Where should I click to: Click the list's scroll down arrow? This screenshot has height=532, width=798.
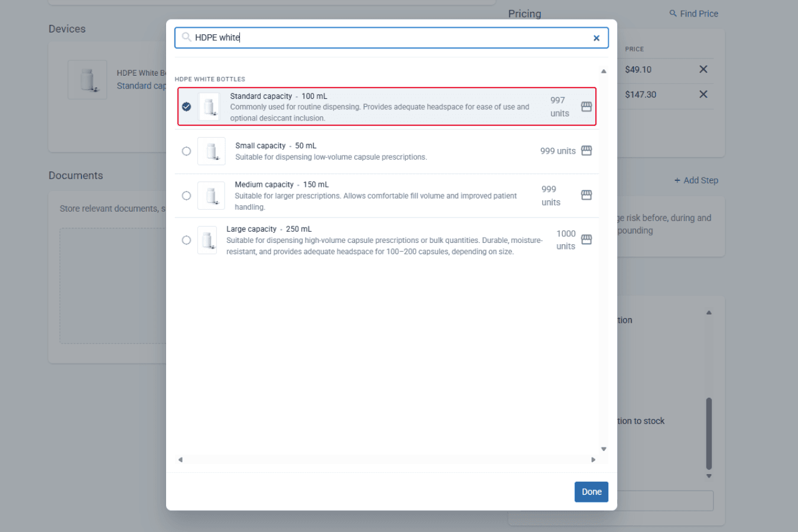tap(604, 449)
